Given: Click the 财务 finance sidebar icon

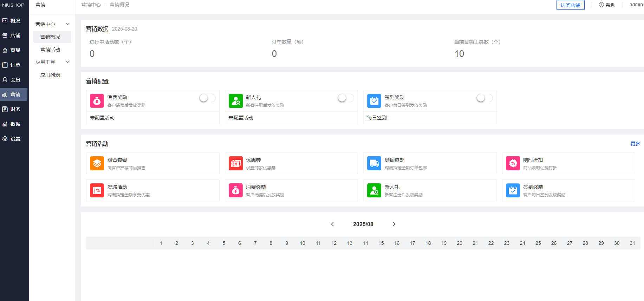Looking at the screenshot, I should (x=5, y=109).
